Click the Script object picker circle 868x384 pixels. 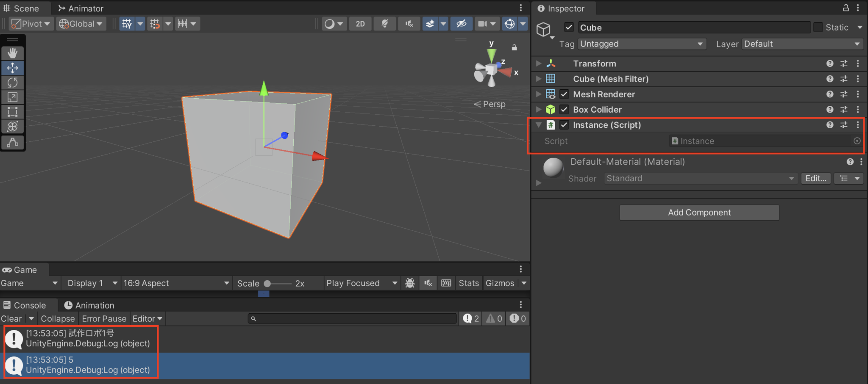pyautogui.click(x=857, y=141)
